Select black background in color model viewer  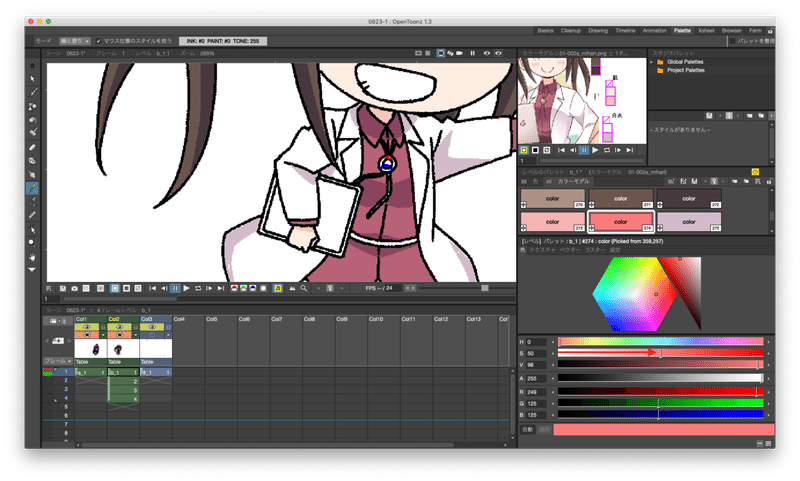click(x=535, y=150)
